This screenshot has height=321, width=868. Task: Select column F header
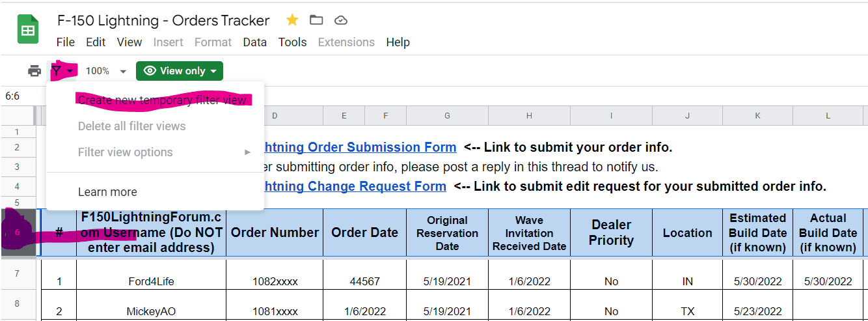pos(385,116)
